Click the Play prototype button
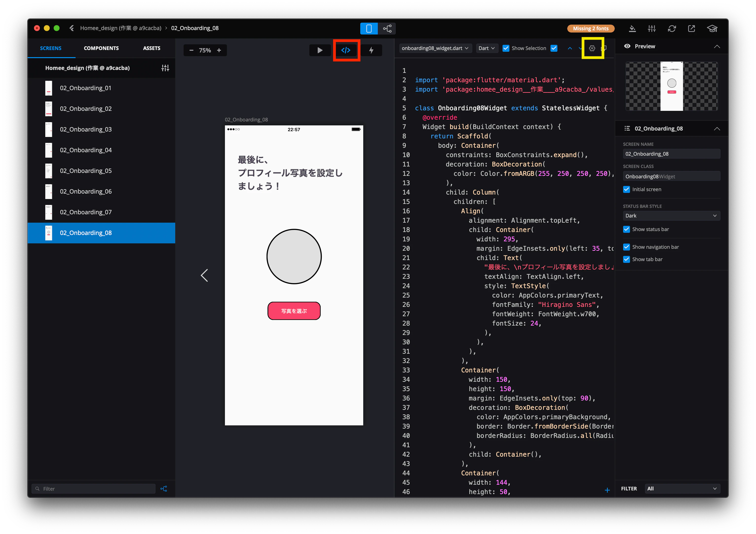Image resolution: width=756 pixels, height=534 pixels. coord(320,50)
